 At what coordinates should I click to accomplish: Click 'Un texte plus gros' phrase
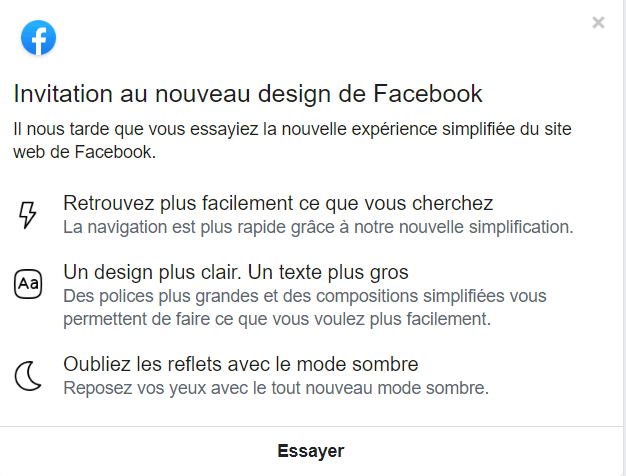click(328, 272)
